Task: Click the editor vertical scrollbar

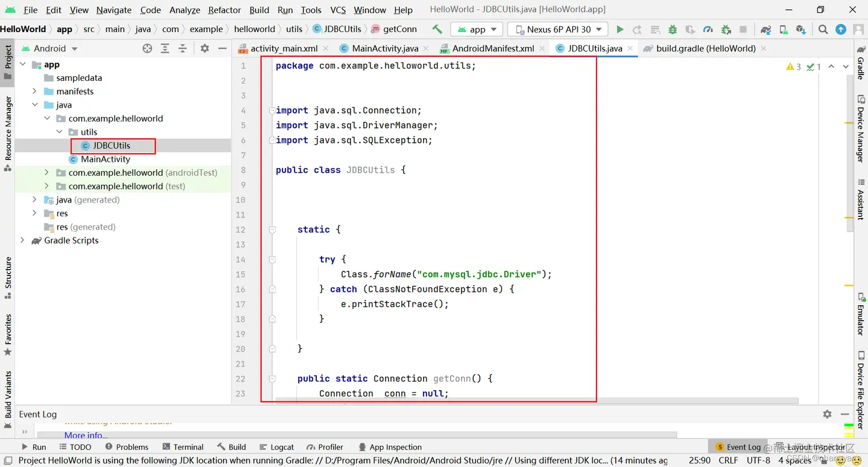Action: tap(850, 155)
